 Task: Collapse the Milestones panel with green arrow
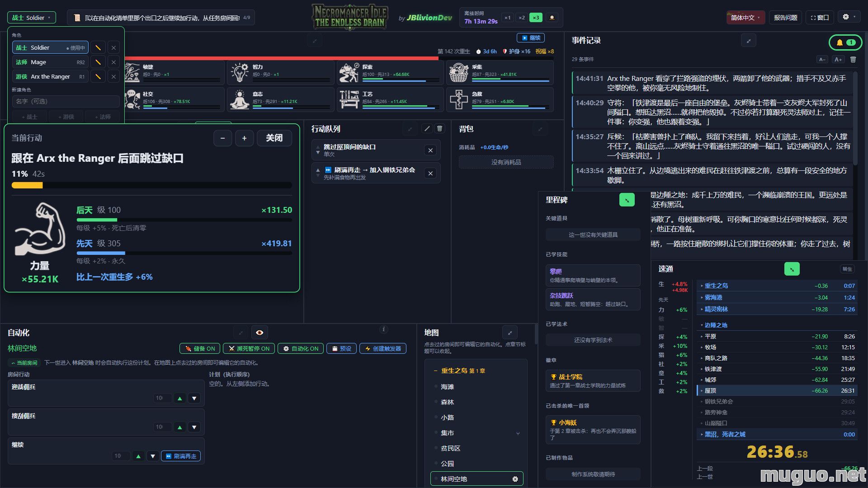[x=627, y=200]
